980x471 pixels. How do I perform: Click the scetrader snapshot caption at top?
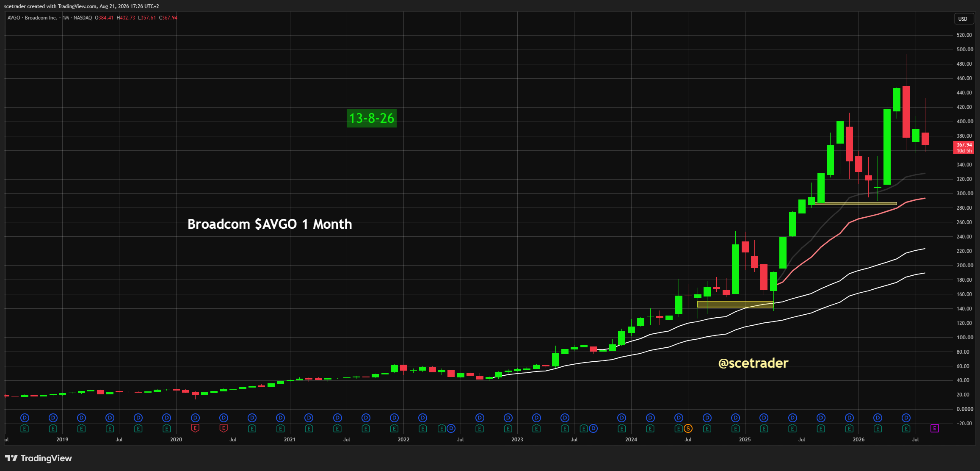81,6
